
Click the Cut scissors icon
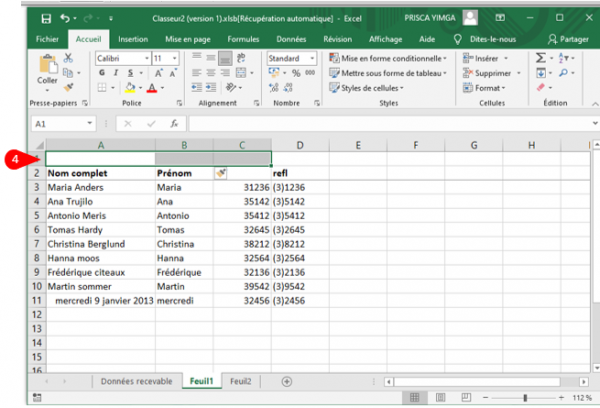coord(68,58)
